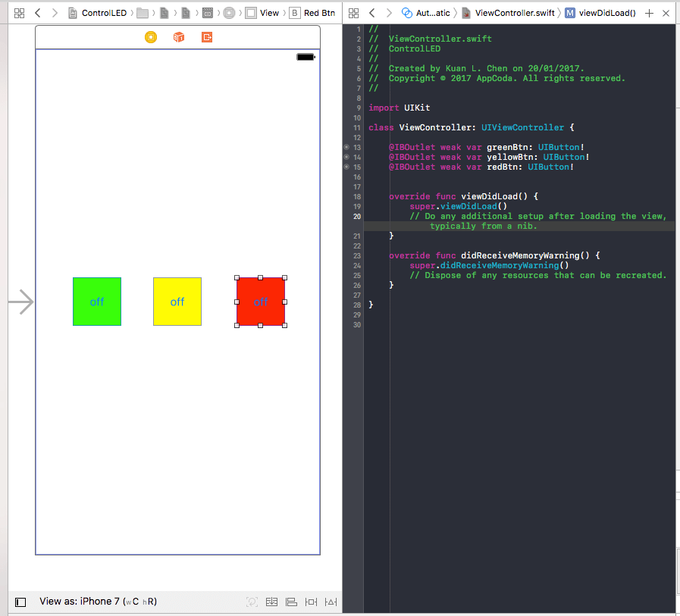Toggle document outline panel
680x616 pixels.
[x=20, y=602]
